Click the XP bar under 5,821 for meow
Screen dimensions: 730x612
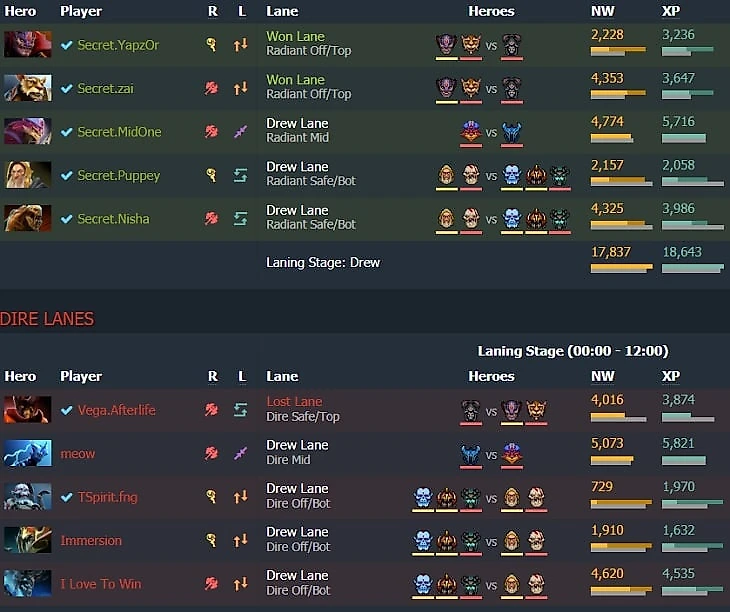pos(684,461)
